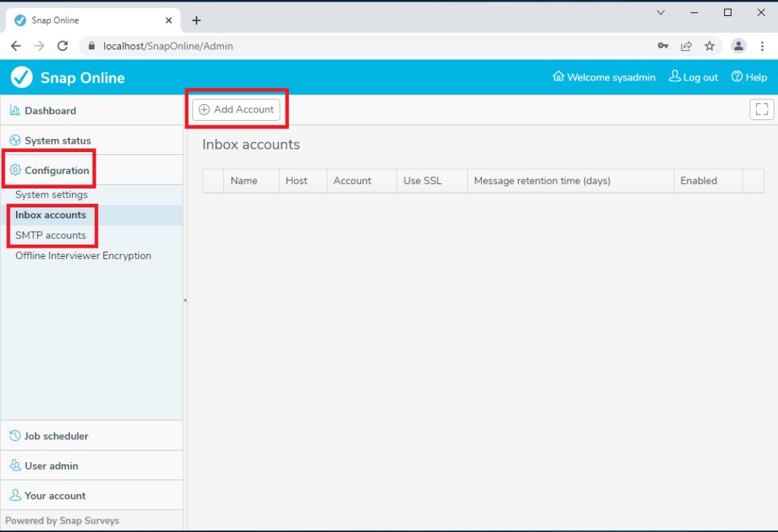
Task: Click the Configuration gear icon
Action: tap(16, 170)
